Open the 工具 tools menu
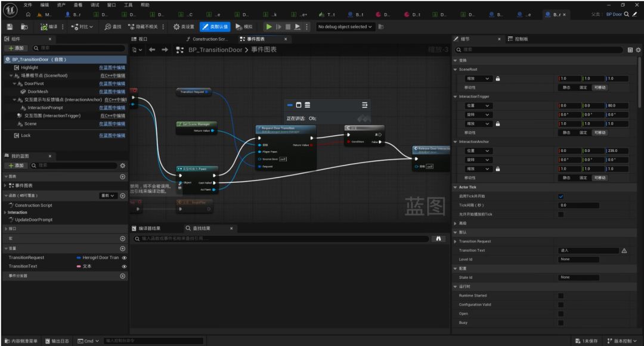Viewport: 644px width, 346px height. tap(128, 5)
